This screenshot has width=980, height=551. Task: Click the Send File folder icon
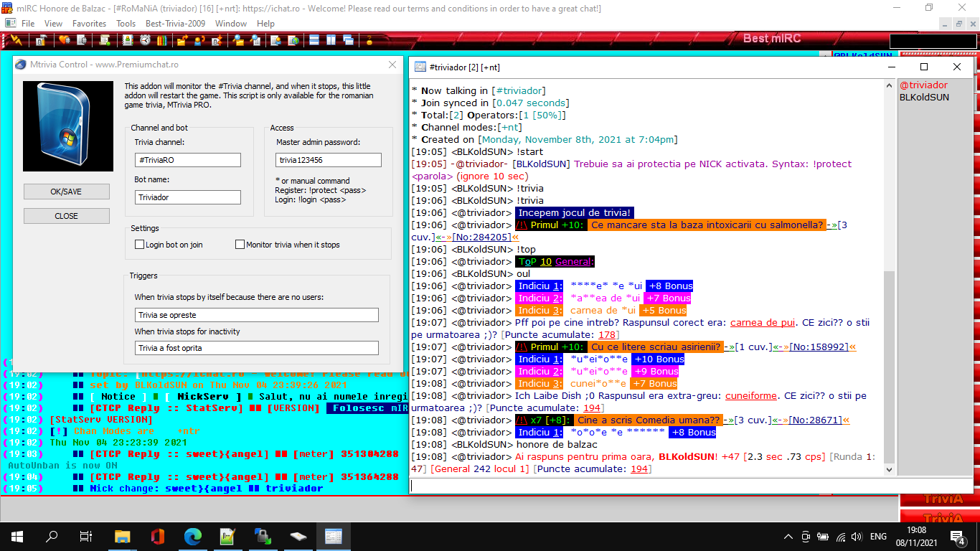(x=182, y=39)
